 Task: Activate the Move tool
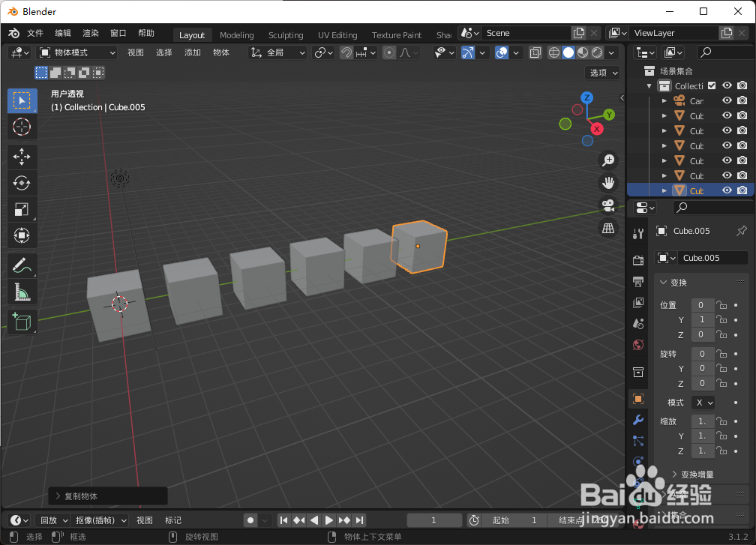22,157
